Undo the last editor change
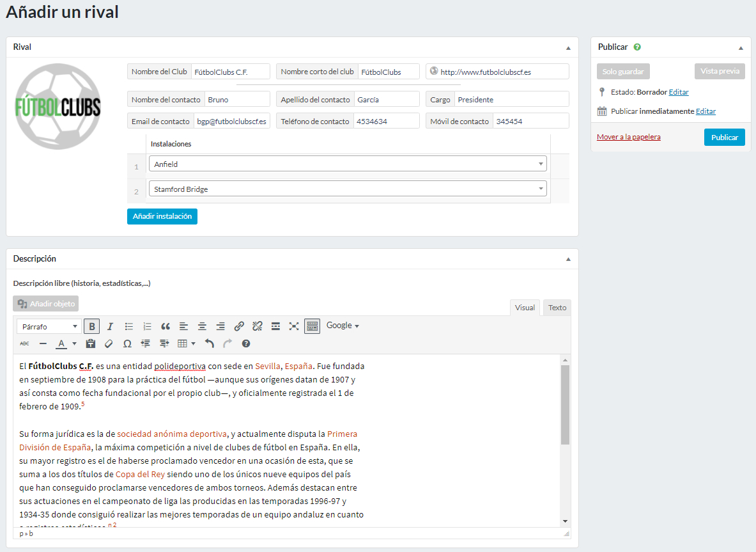 210,343
